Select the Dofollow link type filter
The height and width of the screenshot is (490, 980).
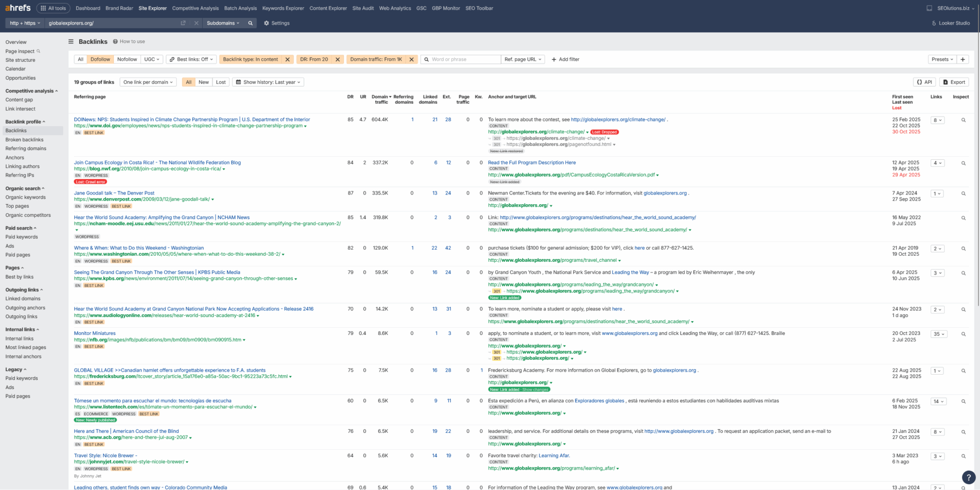click(x=100, y=60)
